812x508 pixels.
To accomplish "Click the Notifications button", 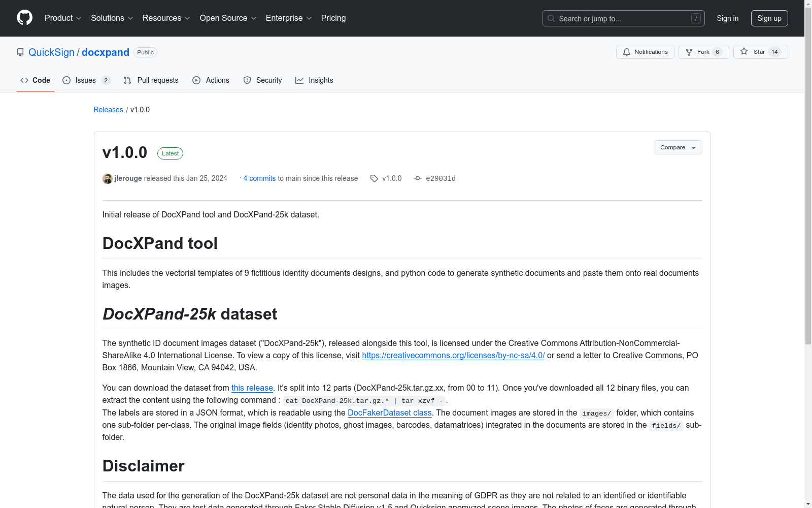I will [645, 52].
